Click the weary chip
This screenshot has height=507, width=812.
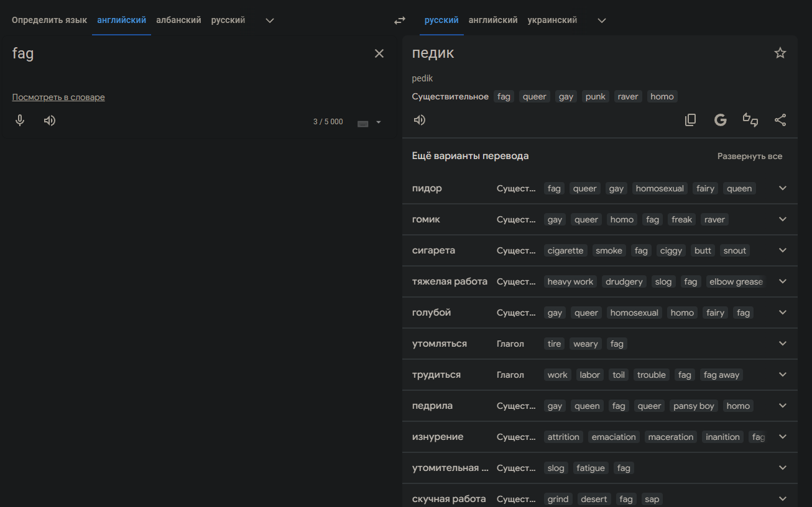point(586,344)
